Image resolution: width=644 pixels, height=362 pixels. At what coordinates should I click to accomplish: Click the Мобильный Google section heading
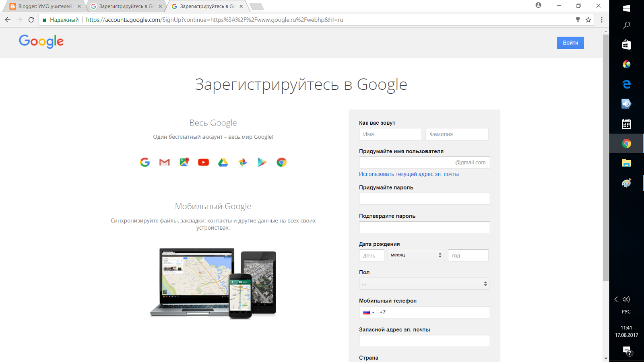pos(213,207)
